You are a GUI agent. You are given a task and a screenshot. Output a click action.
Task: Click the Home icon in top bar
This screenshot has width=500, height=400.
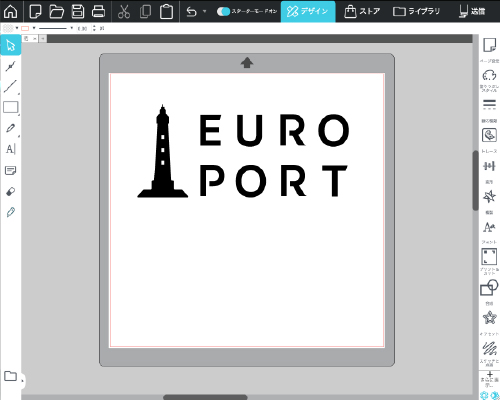(x=11, y=11)
